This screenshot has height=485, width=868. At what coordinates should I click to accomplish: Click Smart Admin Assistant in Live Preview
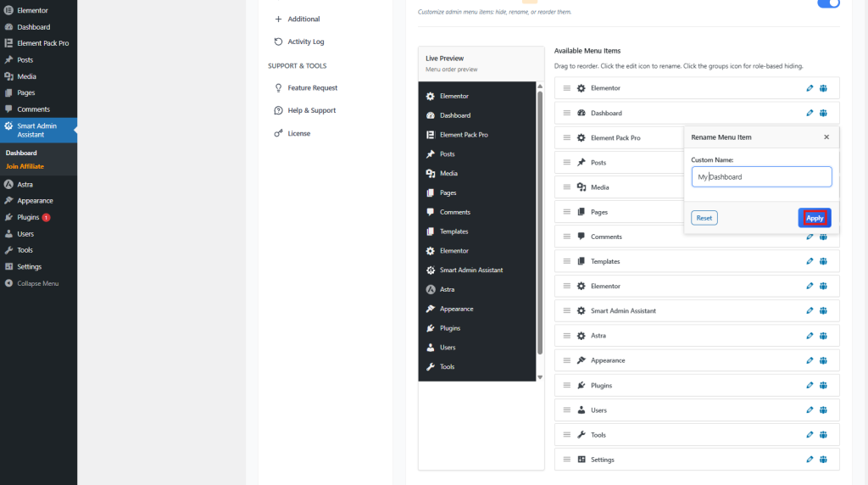pos(471,270)
